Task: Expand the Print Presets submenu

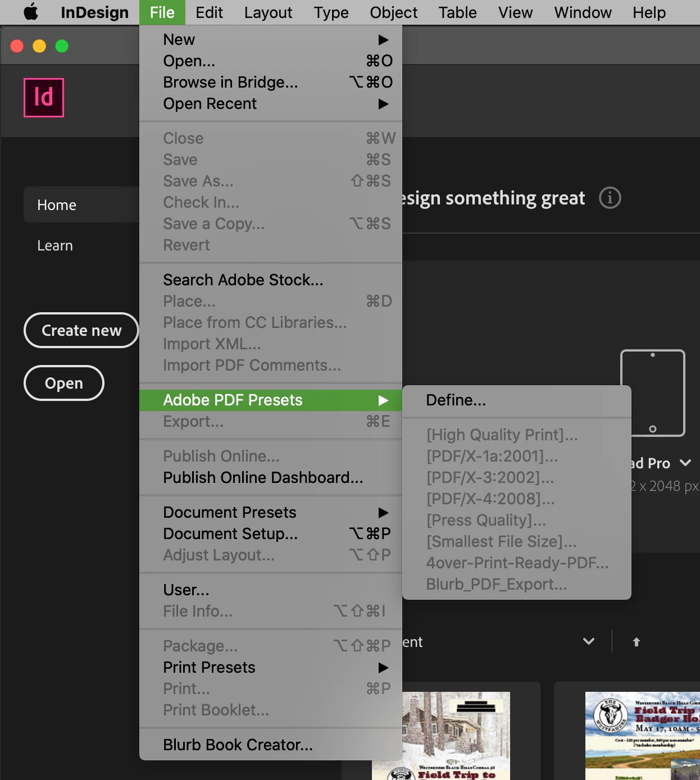Action: click(x=271, y=667)
